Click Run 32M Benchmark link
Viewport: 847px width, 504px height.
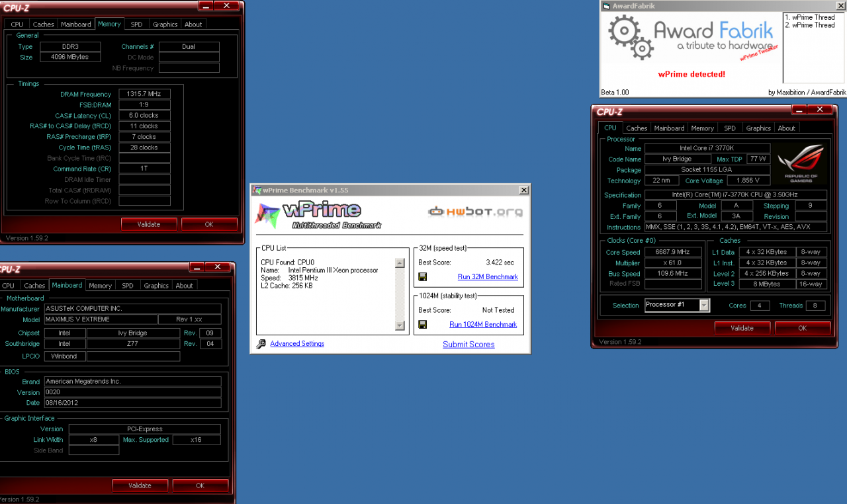(488, 277)
